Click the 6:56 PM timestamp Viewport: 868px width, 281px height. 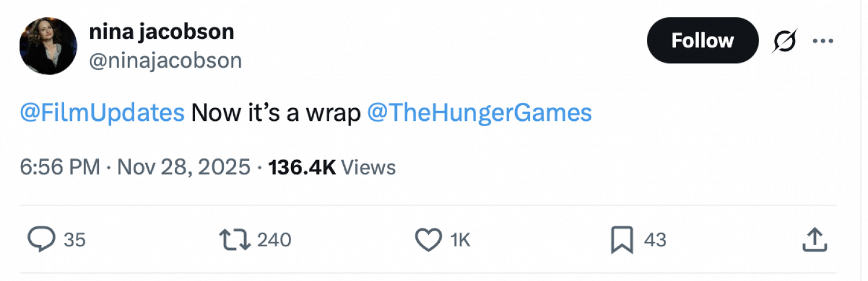pyautogui.click(x=60, y=168)
